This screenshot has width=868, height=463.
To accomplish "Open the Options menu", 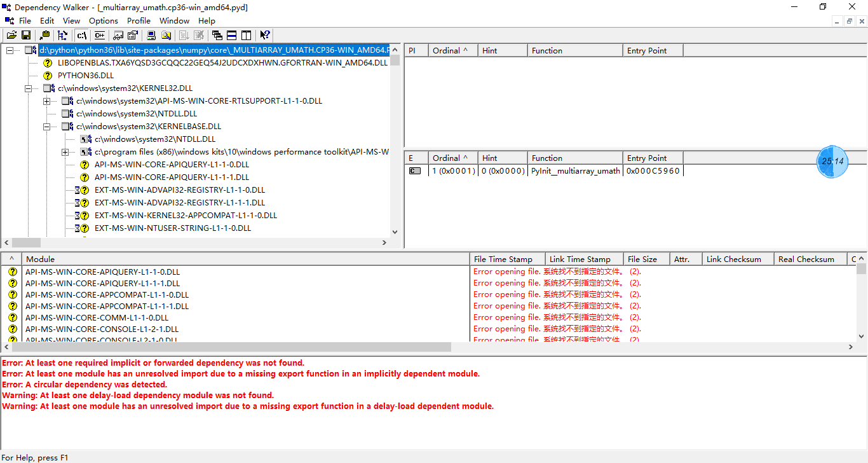I will [104, 21].
